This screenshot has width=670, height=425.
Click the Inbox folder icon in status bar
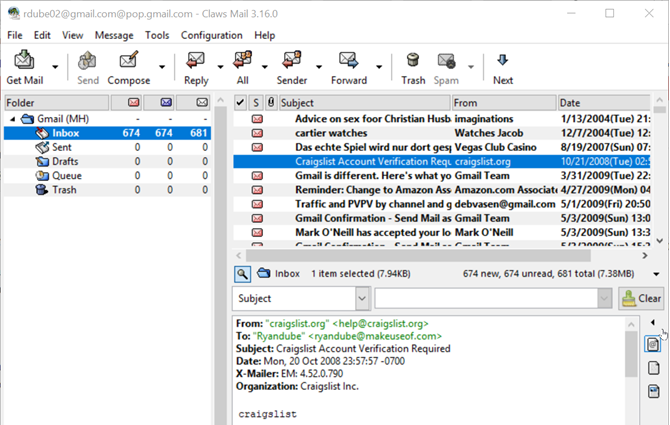[264, 273]
